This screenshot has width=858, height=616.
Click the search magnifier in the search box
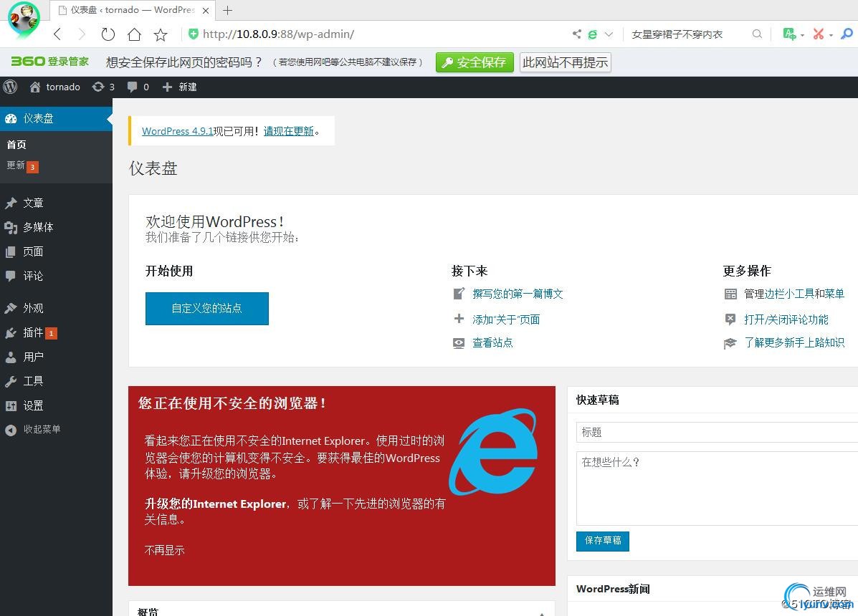point(758,34)
